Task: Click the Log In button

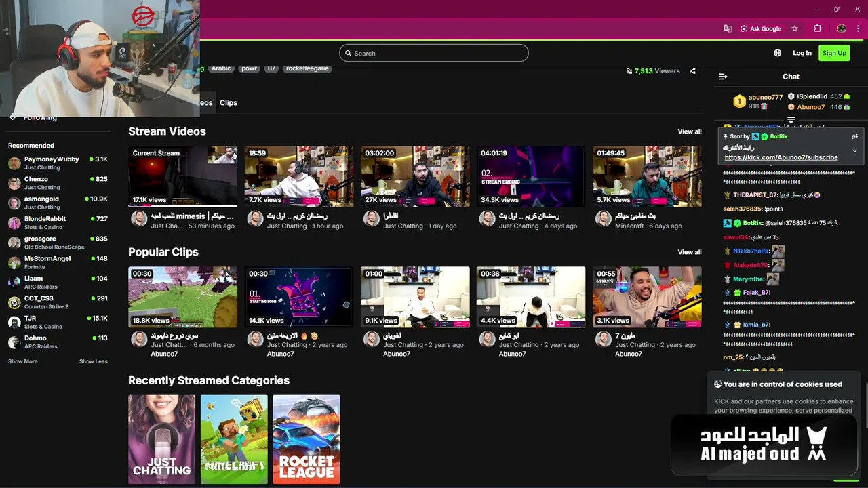Action: tap(802, 53)
